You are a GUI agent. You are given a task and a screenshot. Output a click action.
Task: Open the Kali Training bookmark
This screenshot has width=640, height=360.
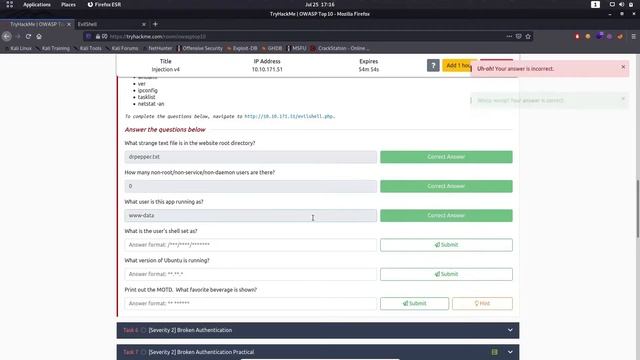point(53,48)
